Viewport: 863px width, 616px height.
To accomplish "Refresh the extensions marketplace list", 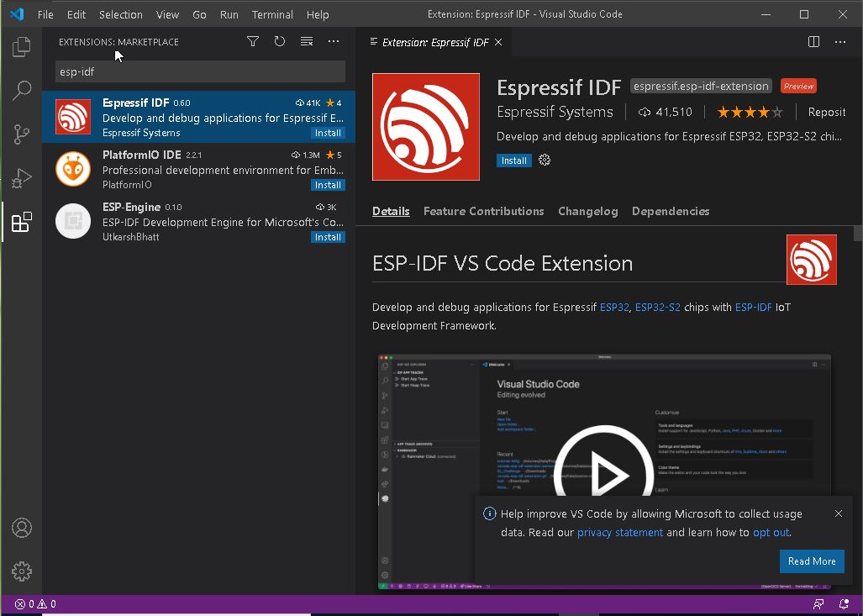I will pos(280,41).
